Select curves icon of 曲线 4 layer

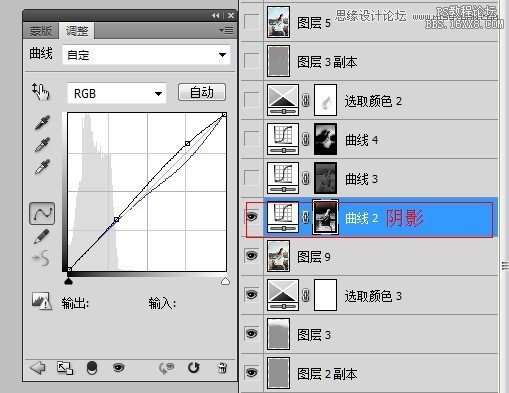[x=283, y=139]
